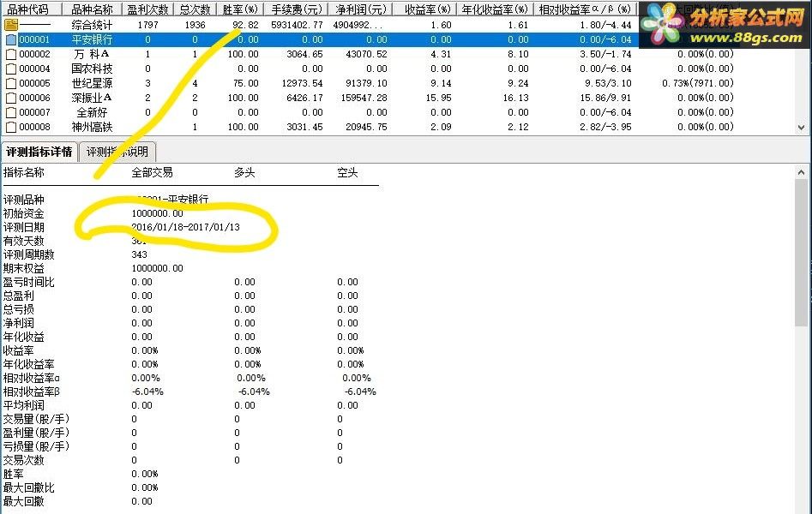This screenshot has width=812, height=514.
Task: Switch to the 评测指标详情 tab
Action: tap(39, 152)
